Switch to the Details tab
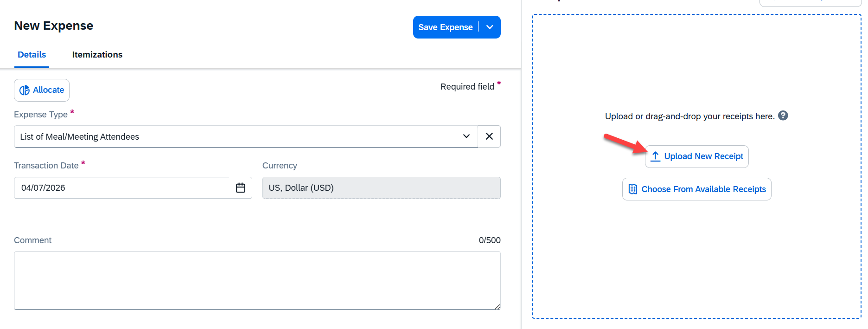868x329 pixels. [x=32, y=55]
